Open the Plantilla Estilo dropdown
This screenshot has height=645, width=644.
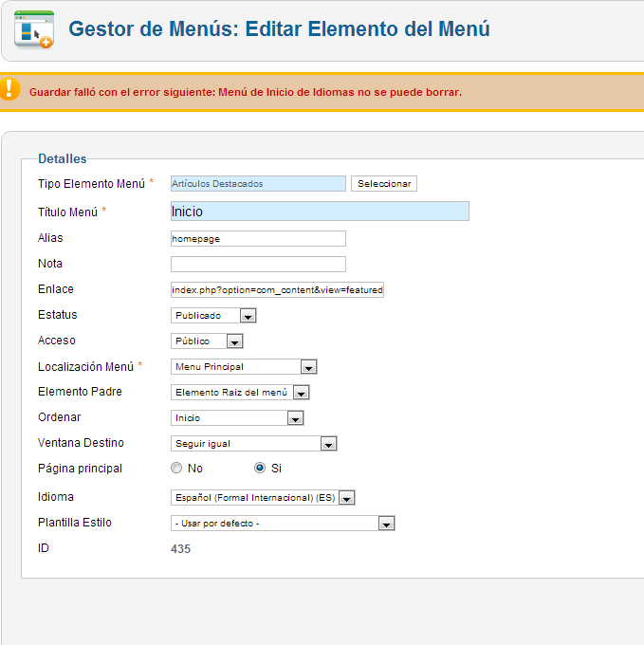click(x=283, y=524)
